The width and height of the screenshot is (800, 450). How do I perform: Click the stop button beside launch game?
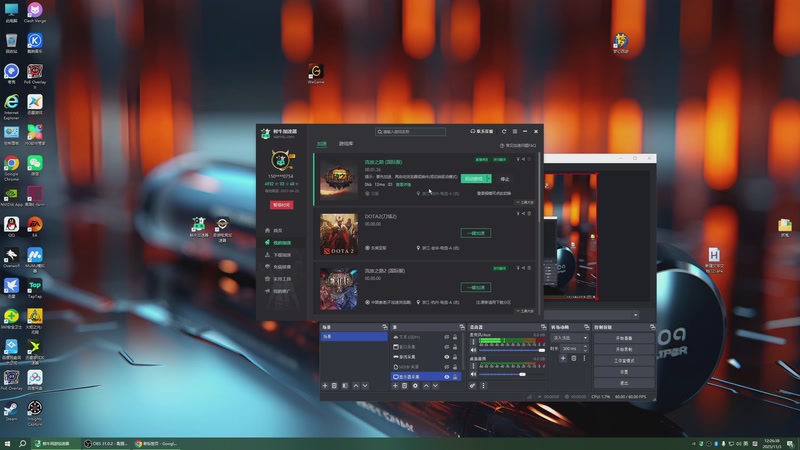tap(505, 179)
